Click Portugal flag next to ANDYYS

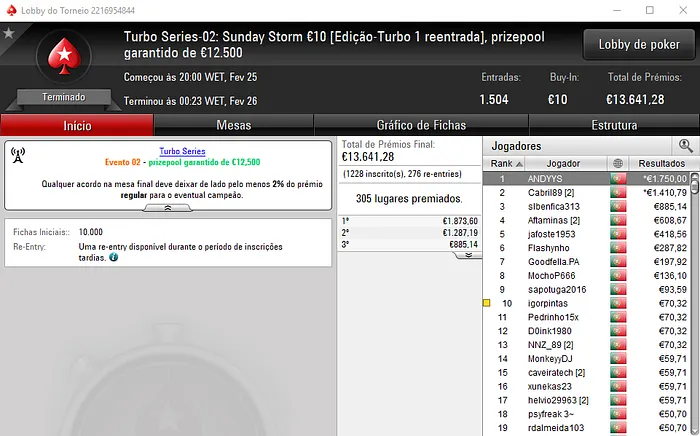618,179
